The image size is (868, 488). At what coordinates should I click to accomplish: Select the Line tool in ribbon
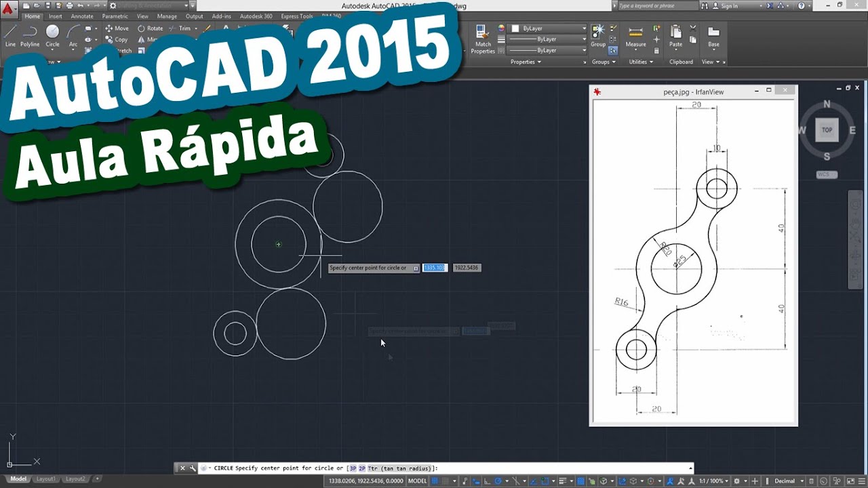coord(10,35)
